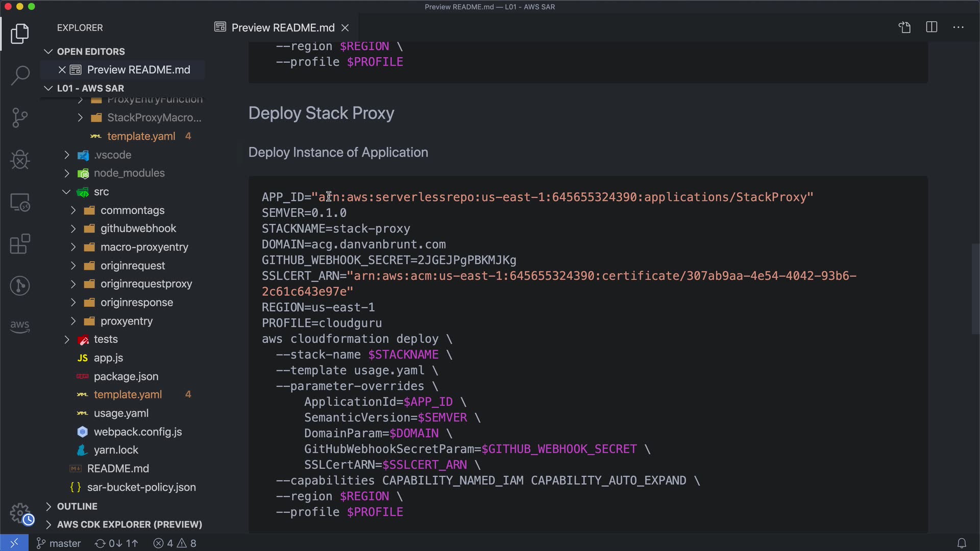The height and width of the screenshot is (551, 980).
Task: Open the Search view in activity bar
Action: [20, 76]
